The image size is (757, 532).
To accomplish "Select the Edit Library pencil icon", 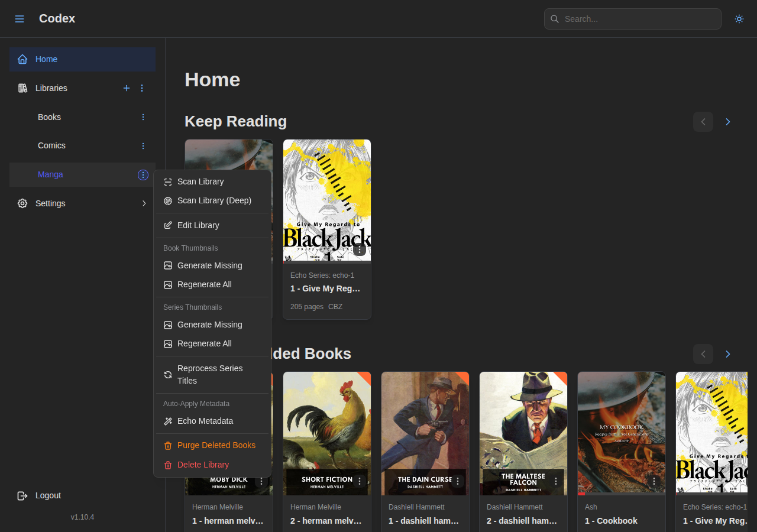I will [168, 225].
